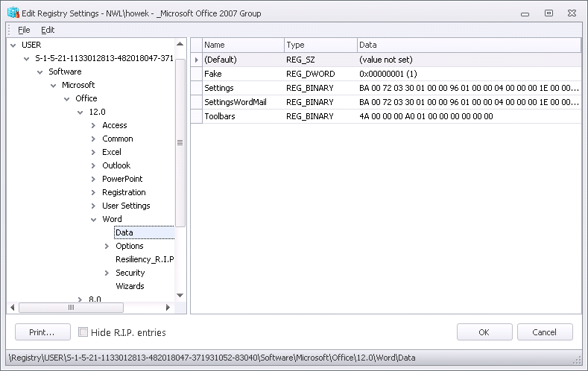
Task: Collapse the Office tree node
Action: pyautogui.click(x=67, y=99)
